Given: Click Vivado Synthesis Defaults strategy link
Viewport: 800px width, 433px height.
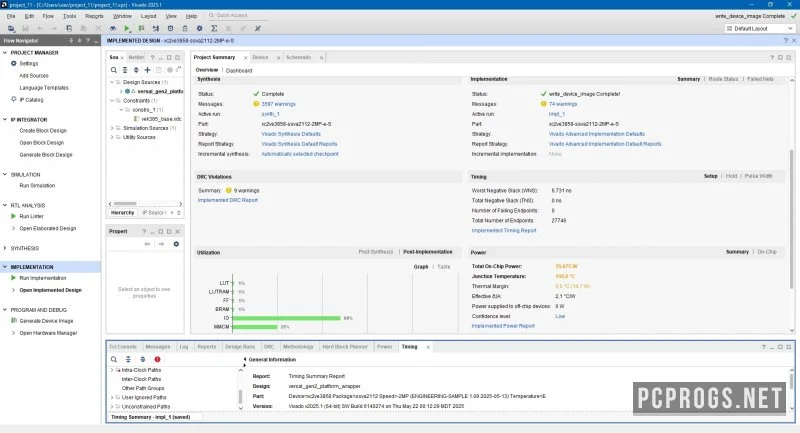Looking at the screenshot, I should coord(291,134).
